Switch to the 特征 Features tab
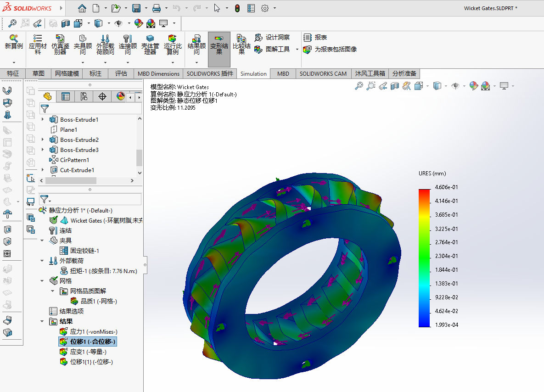This screenshot has height=392, width=544. pos(13,73)
